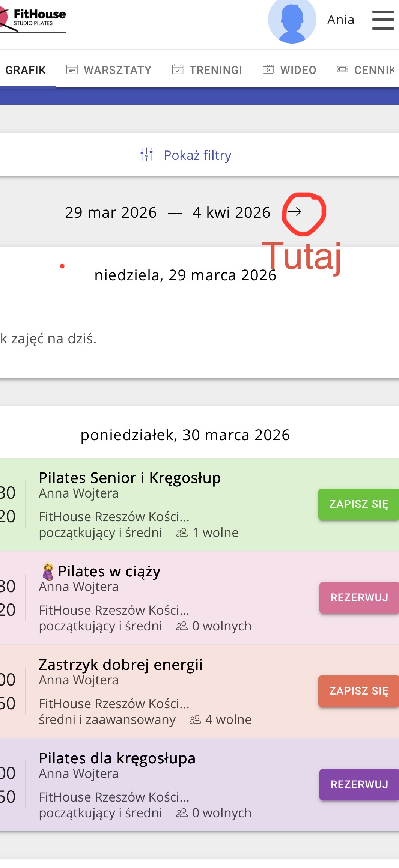Click the filter sliders icon
This screenshot has height=868, width=399.
coord(146,155)
